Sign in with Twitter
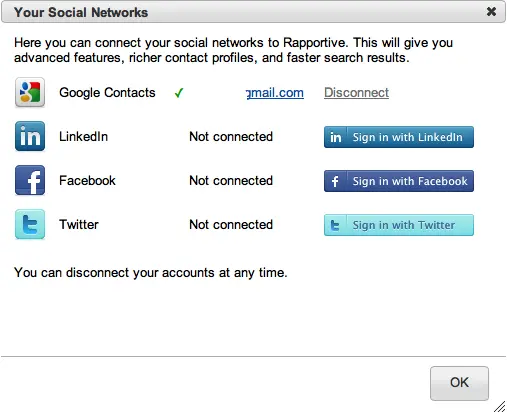Screen dimensions: 507x412 [399, 225]
